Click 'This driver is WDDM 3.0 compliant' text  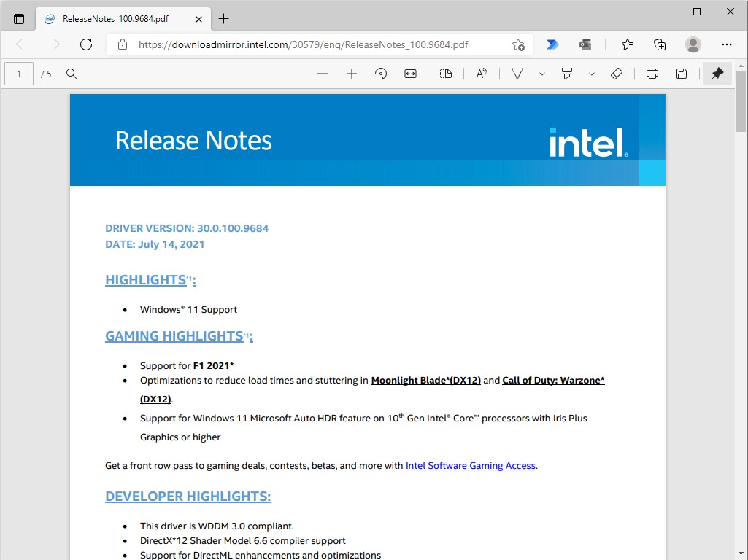(217, 526)
